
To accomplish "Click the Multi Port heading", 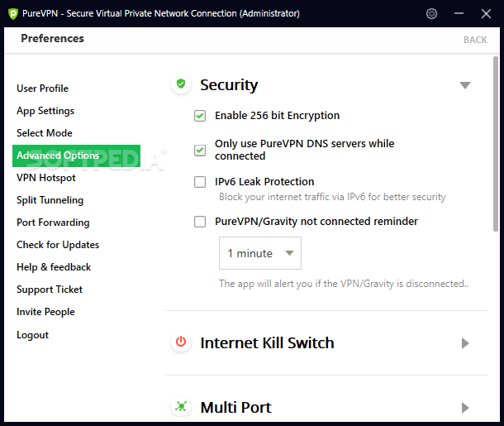I will click(x=236, y=407).
